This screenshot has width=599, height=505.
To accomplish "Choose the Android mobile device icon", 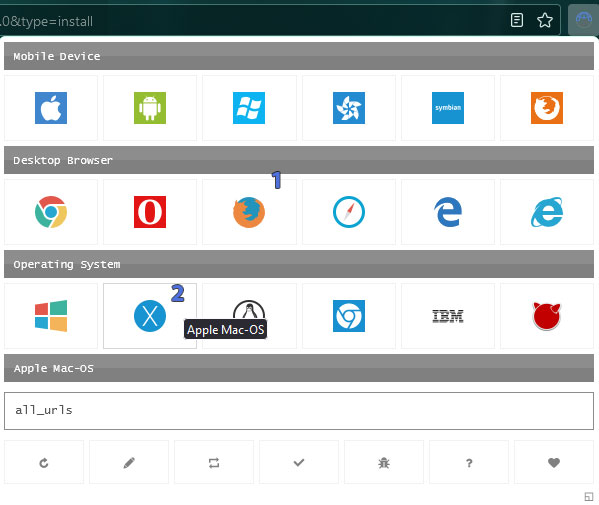I will pyautogui.click(x=150, y=108).
